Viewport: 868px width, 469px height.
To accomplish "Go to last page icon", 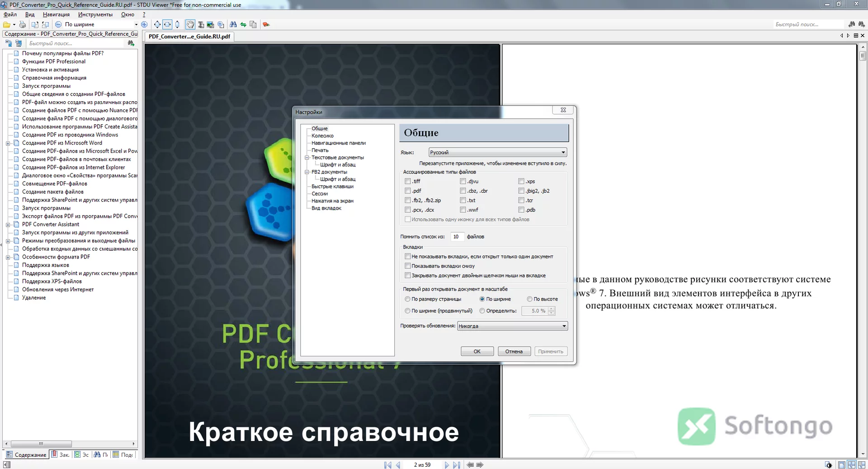I will coord(457,465).
